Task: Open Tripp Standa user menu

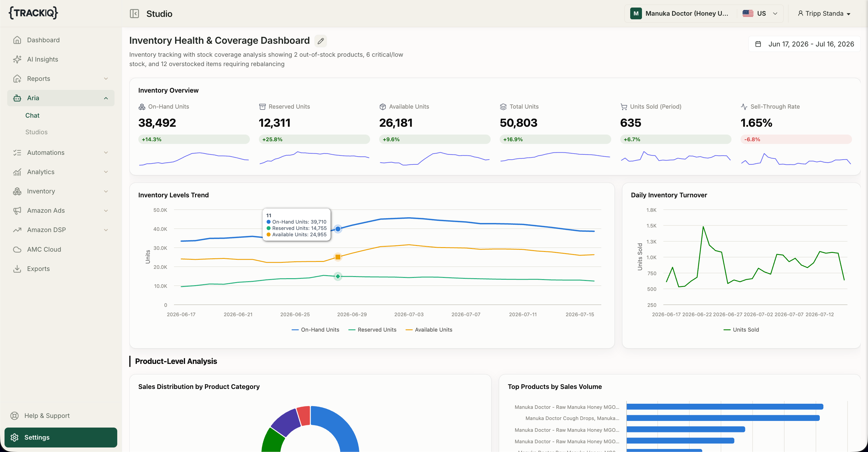Action: tap(824, 14)
